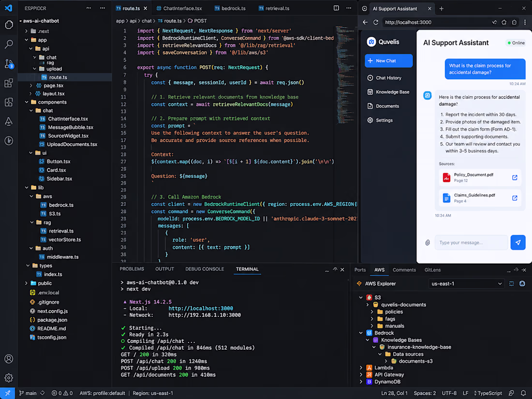Viewport: 532px width, 399px height.
Task: Send the chat message with paper-plane button
Action: tap(518, 243)
